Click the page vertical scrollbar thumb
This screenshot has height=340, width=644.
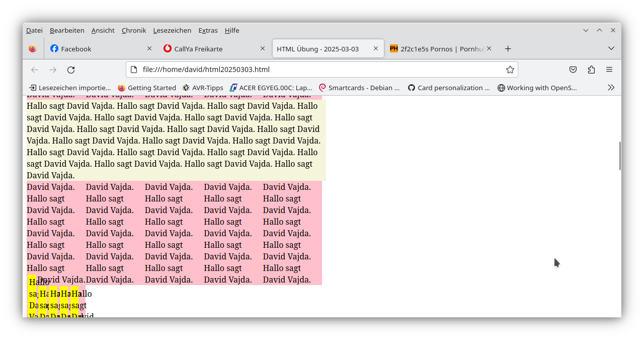pyautogui.click(x=619, y=156)
